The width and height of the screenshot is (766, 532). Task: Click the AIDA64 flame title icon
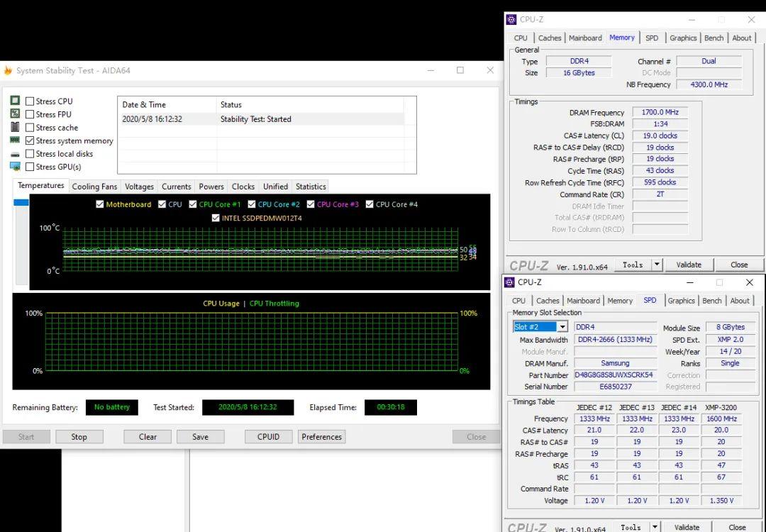[x=8, y=71]
